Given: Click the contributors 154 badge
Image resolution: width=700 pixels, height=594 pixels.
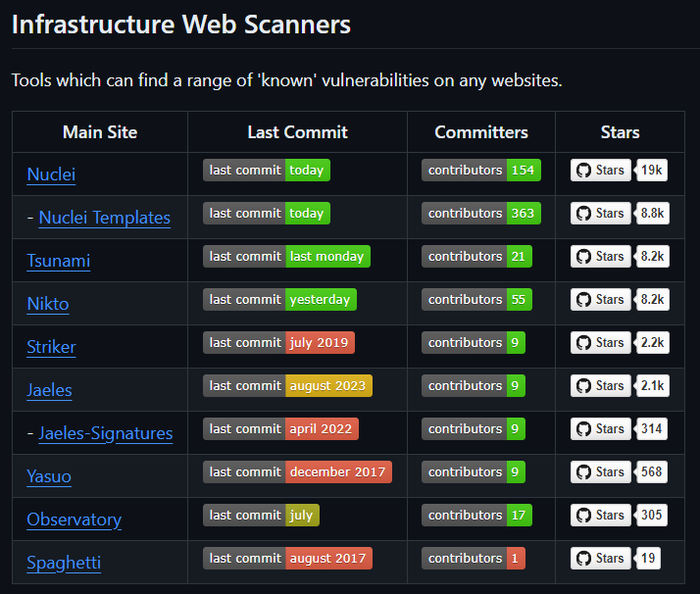Looking at the screenshot, I should click(x=481, y=170).
